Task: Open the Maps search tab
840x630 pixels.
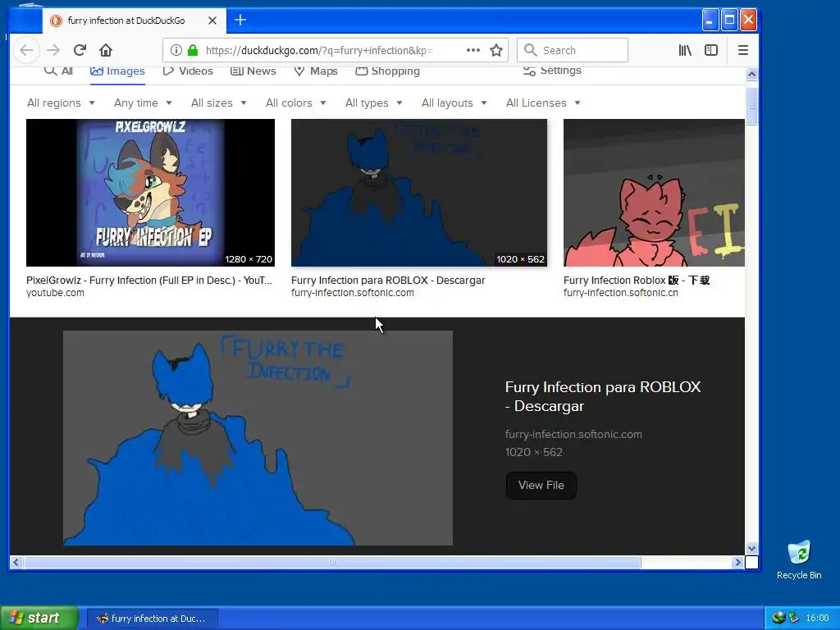Action: coord(316,71)
